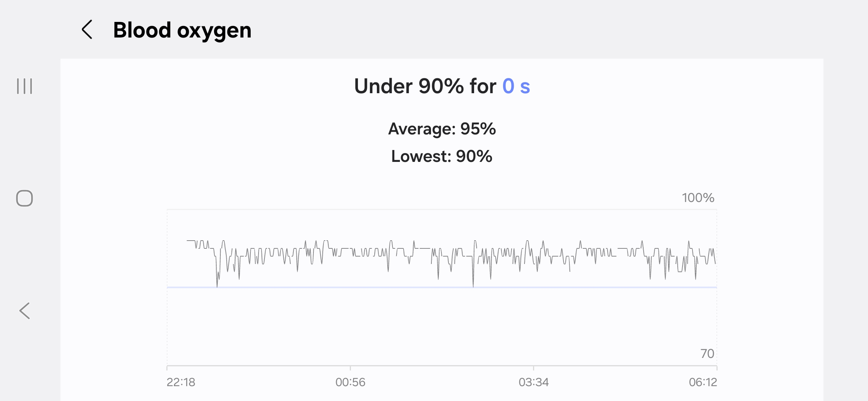Open Android recent apps button
This screenshot has height=401, width=868.
pyautogui.click(x=24, y=86)
